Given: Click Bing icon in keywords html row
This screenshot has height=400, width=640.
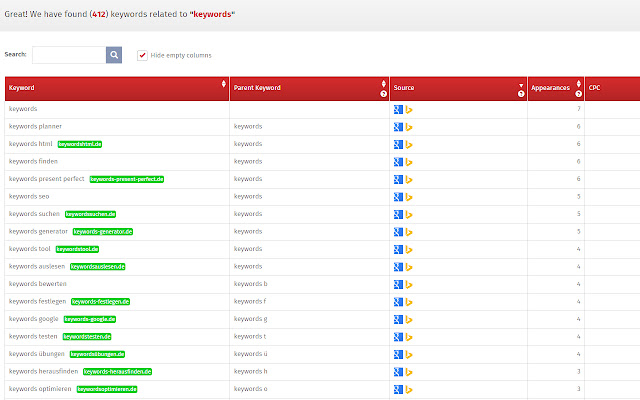Looking at the screenshot, I should click(x=409, y=145).
